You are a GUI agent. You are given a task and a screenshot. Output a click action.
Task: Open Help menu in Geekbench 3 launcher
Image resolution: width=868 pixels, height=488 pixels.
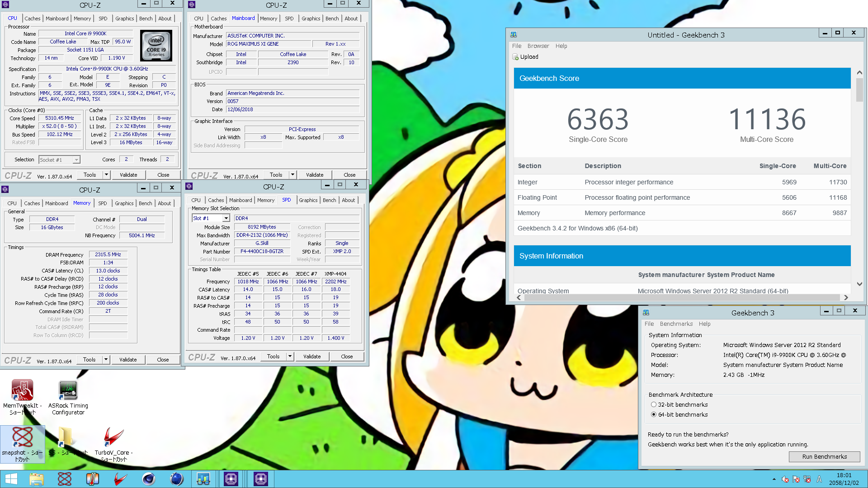pyautogui.click(x=704, y=324)
